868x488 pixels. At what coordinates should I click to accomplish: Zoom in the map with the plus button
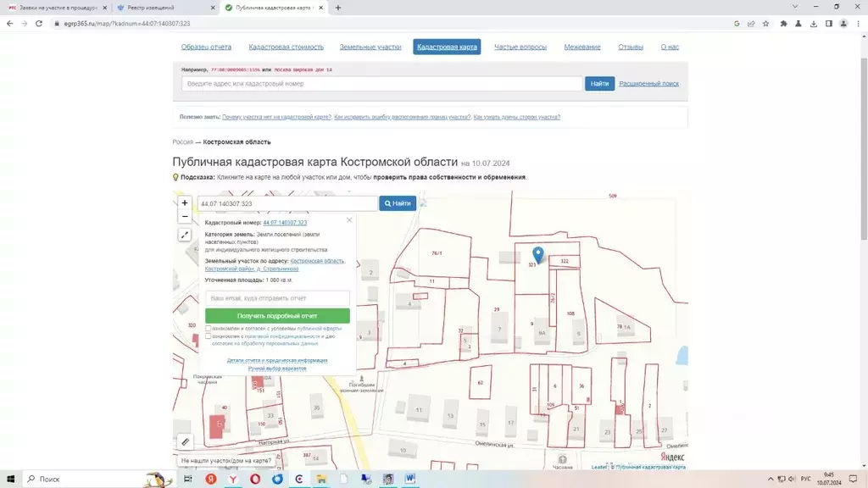[185, 203]
